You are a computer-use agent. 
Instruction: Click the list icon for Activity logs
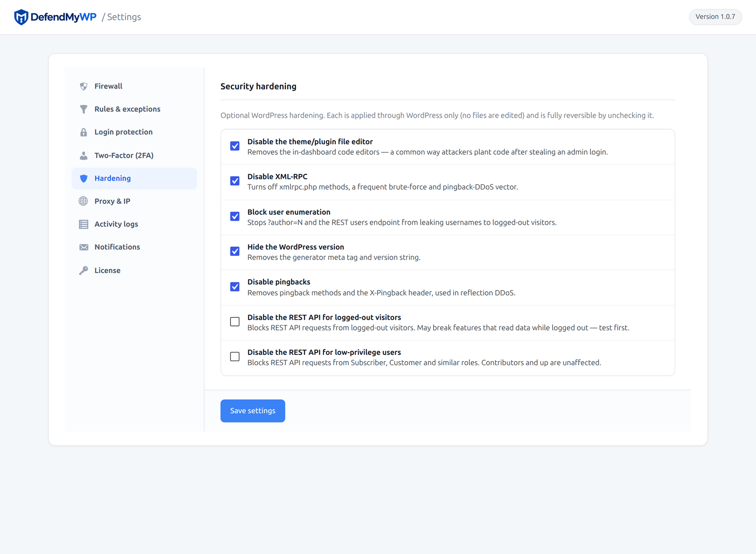(84, 224)
